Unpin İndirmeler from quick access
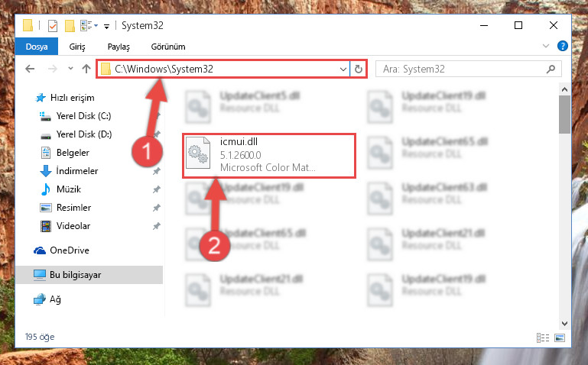 pos(157,171)
